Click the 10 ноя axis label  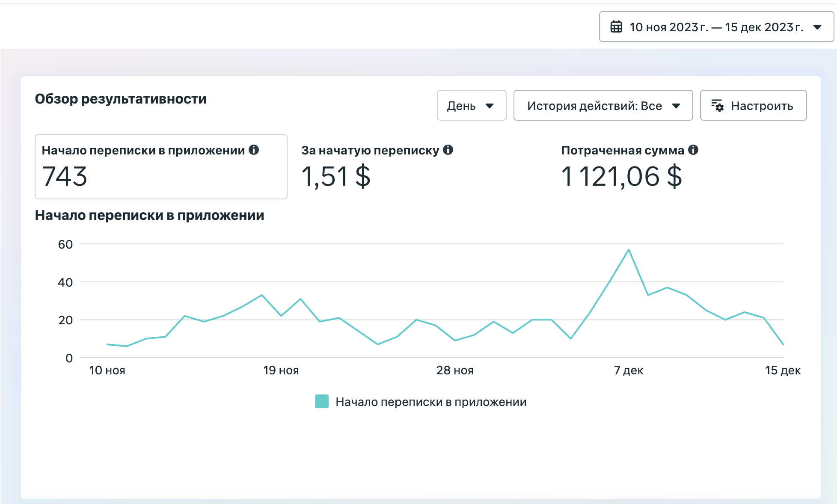click(x=107, y=371)
